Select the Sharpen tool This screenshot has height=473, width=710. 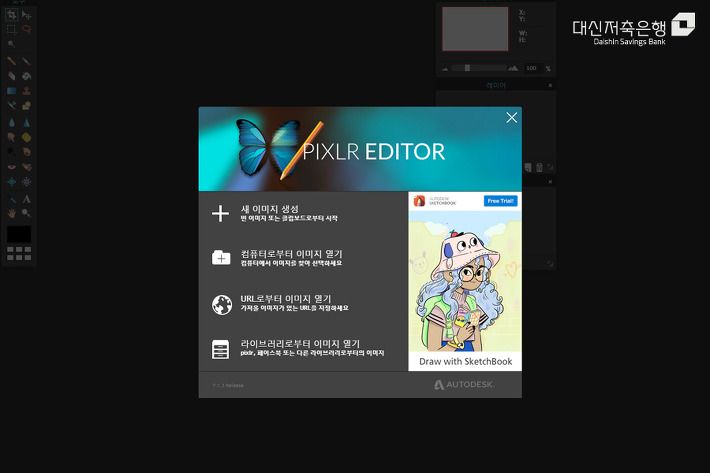click(x=26, y=122)
